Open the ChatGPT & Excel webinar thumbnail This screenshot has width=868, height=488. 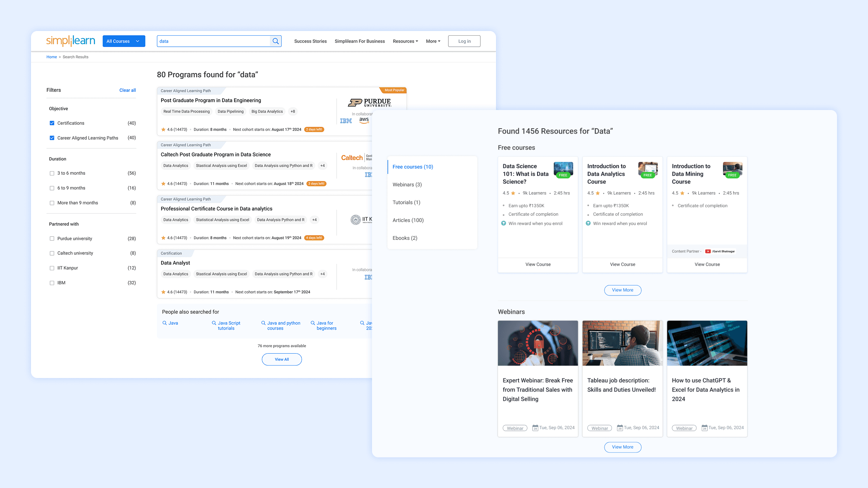point(707,343)
